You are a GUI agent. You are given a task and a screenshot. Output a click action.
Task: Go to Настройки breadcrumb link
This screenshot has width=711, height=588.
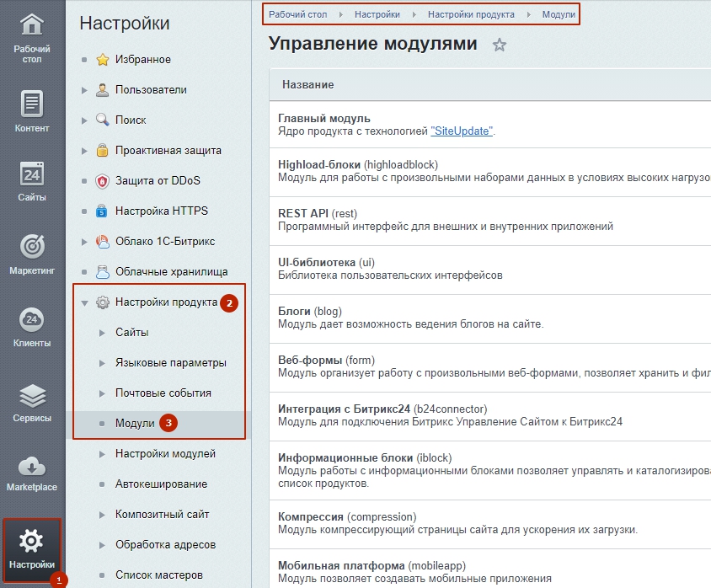pyautogui.click(x=377, y=14)
